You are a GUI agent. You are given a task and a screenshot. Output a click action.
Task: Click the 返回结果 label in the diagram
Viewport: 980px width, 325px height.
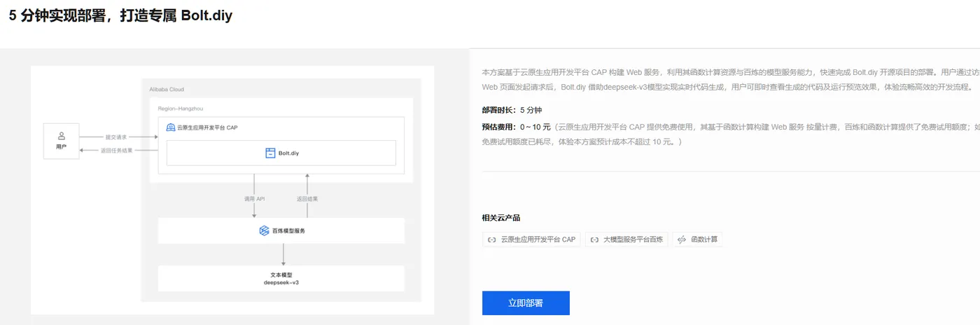click(307, 199)
